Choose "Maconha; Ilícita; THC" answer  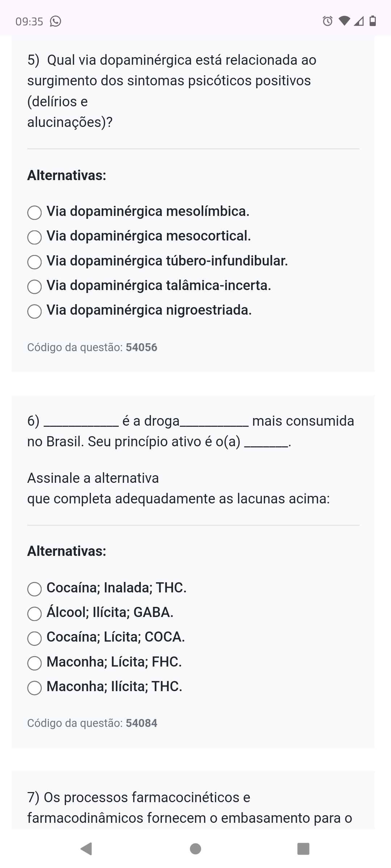[34, 688]
